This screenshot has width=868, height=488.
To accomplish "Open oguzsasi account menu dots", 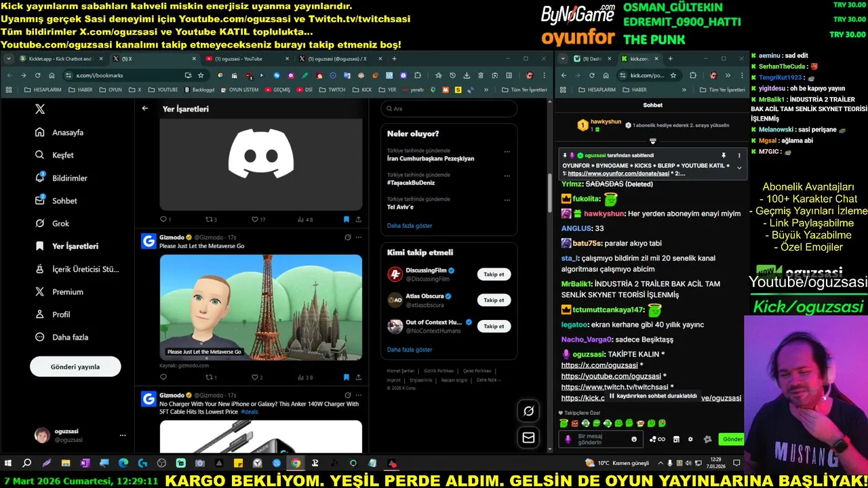I will pyautogui.click(x=123, y=435).
